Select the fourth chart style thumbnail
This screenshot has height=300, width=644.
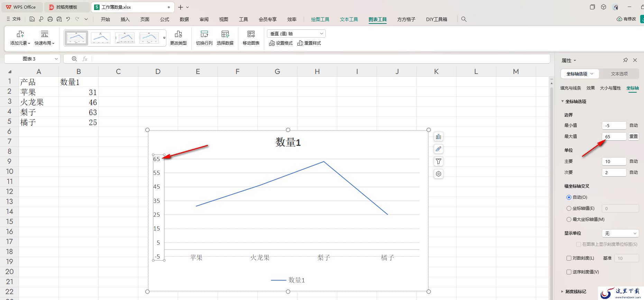[x=149, y=38]
